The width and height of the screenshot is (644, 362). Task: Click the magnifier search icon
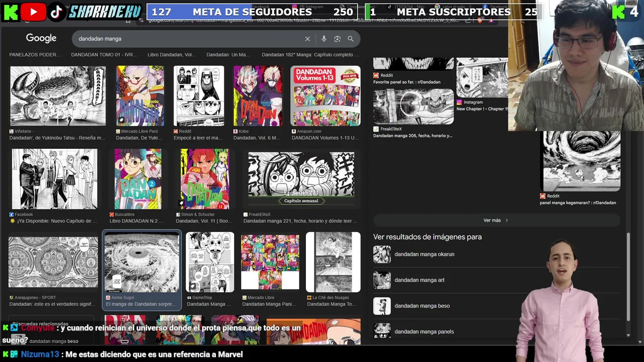(351, 39)
